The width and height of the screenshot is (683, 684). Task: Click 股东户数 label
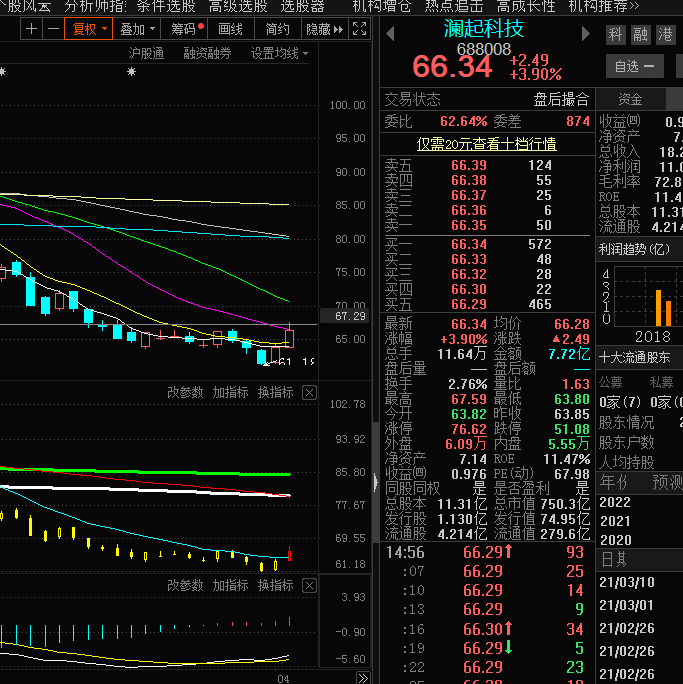point(626,442)
